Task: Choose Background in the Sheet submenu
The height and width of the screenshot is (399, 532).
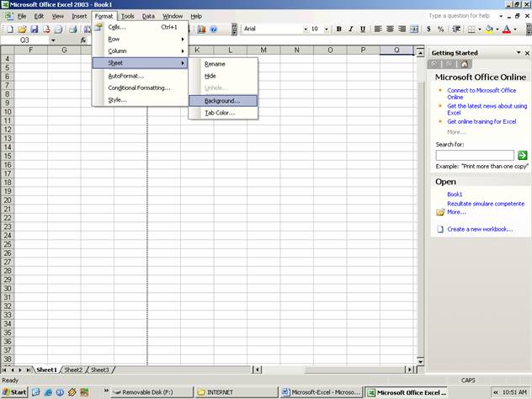Action: [223, 101]
